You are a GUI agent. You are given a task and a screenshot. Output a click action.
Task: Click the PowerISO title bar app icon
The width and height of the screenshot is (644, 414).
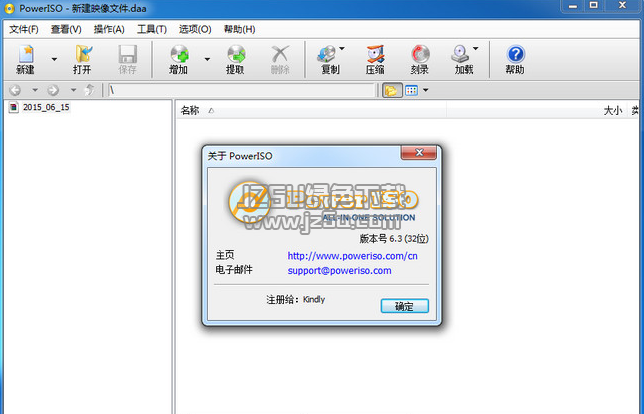pyautogui.click(x=9, y=8)
